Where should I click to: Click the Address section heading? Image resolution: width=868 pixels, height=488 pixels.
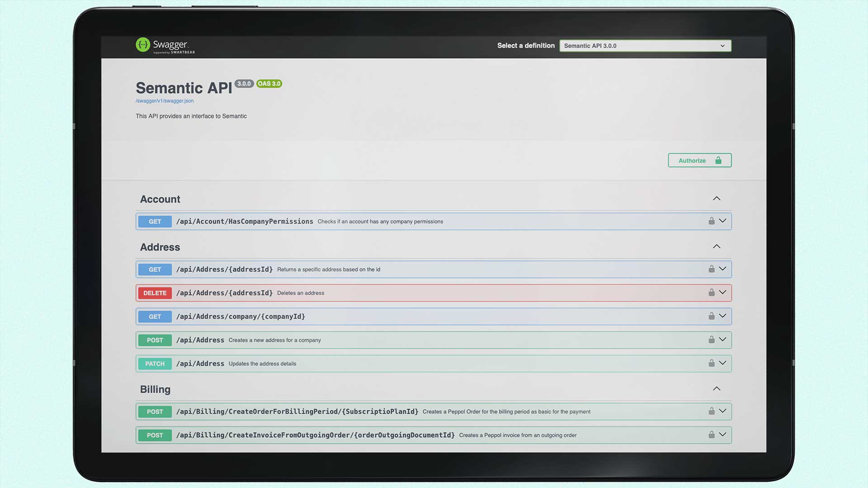[160, 247]
